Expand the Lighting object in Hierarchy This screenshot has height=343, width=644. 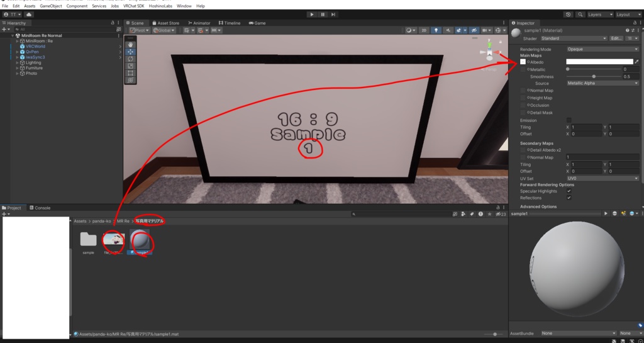[17, 62]
